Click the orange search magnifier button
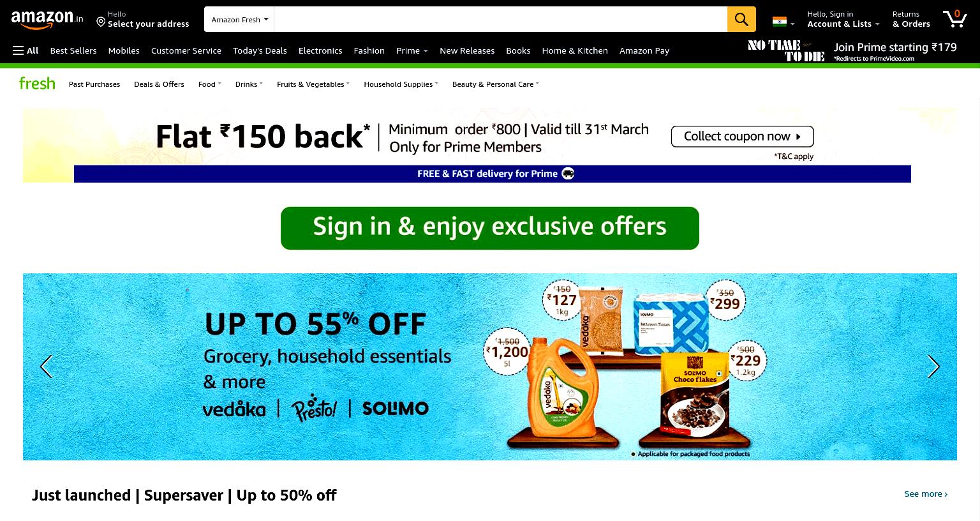Screen dimensions: 980x521 pos(741,19)
